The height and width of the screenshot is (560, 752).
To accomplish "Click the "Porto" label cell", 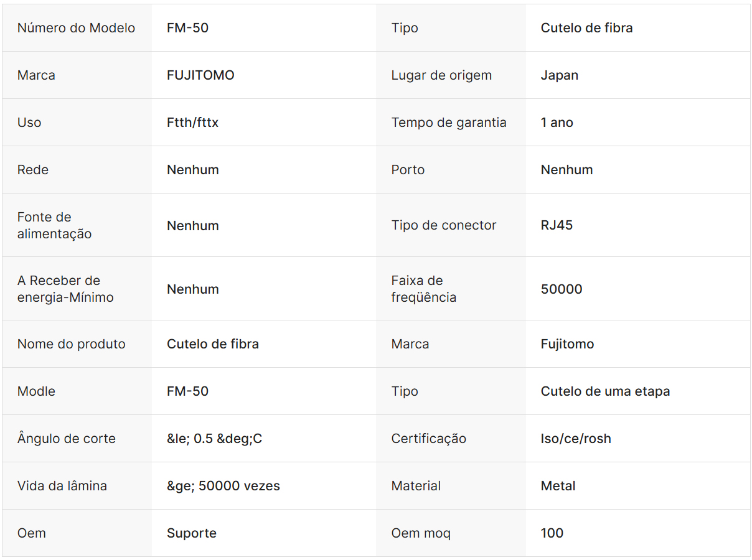I will coord(408,170).
